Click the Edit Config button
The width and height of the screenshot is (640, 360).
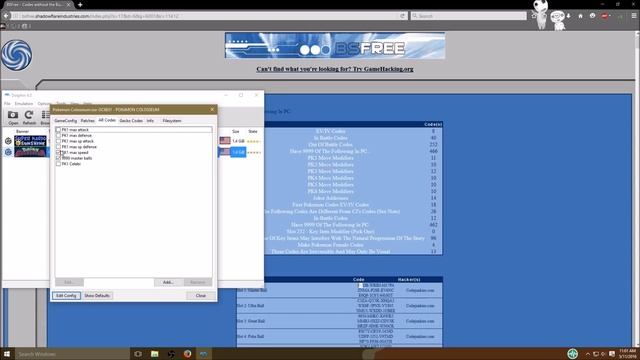66,296
